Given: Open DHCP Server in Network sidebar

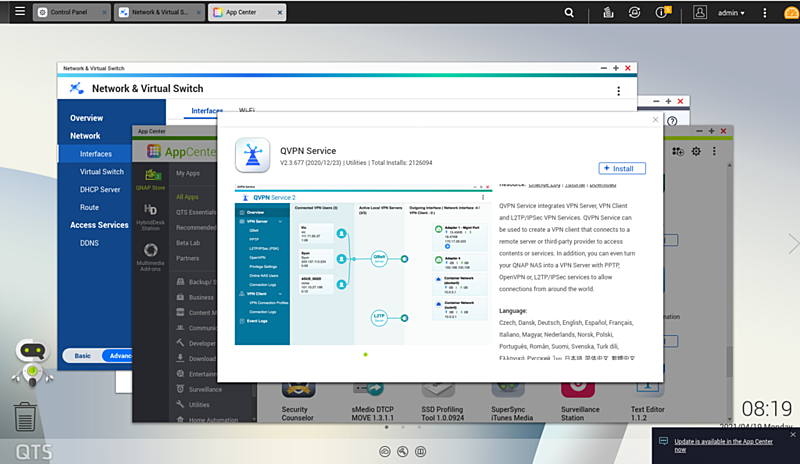Looking at the screenshot, I should click(100, 189).
